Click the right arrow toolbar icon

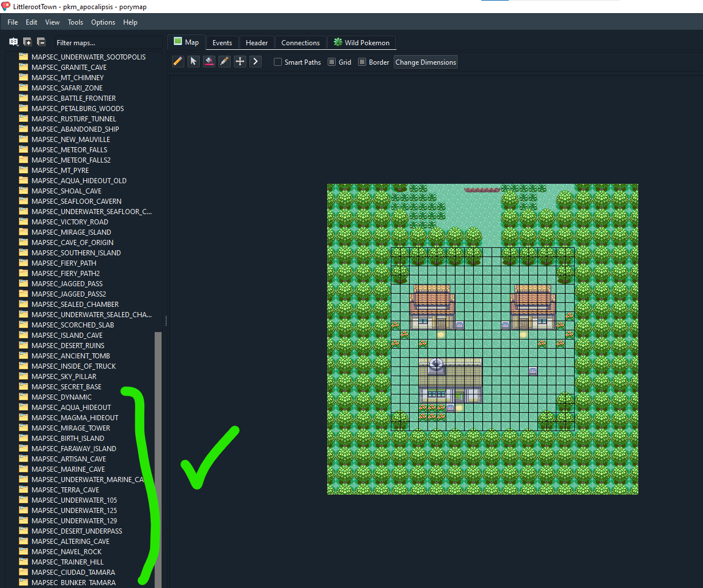tap(256, 62)
